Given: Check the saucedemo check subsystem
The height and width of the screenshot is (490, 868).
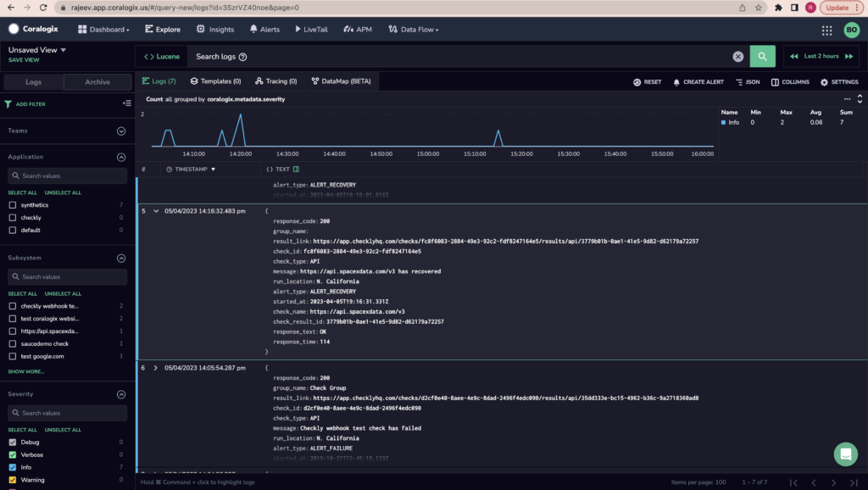Looking at the screenshot, I should [x=12, y=344].
